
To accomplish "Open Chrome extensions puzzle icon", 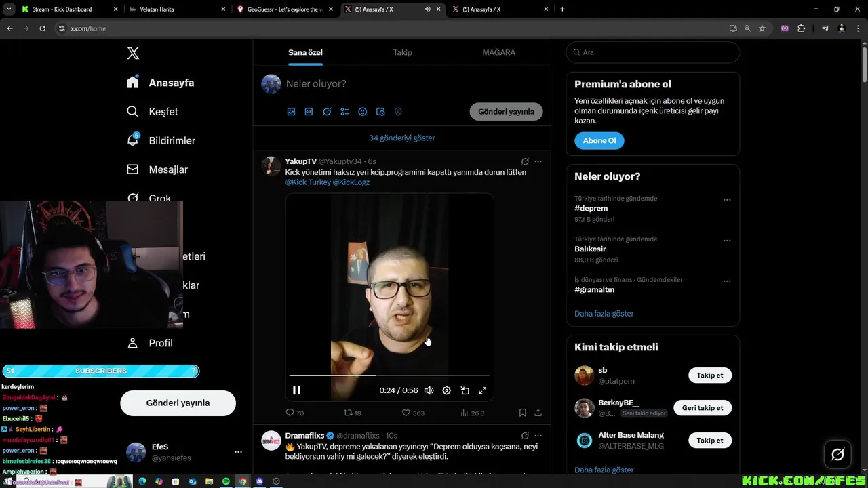I will click(x=802, y=28).
